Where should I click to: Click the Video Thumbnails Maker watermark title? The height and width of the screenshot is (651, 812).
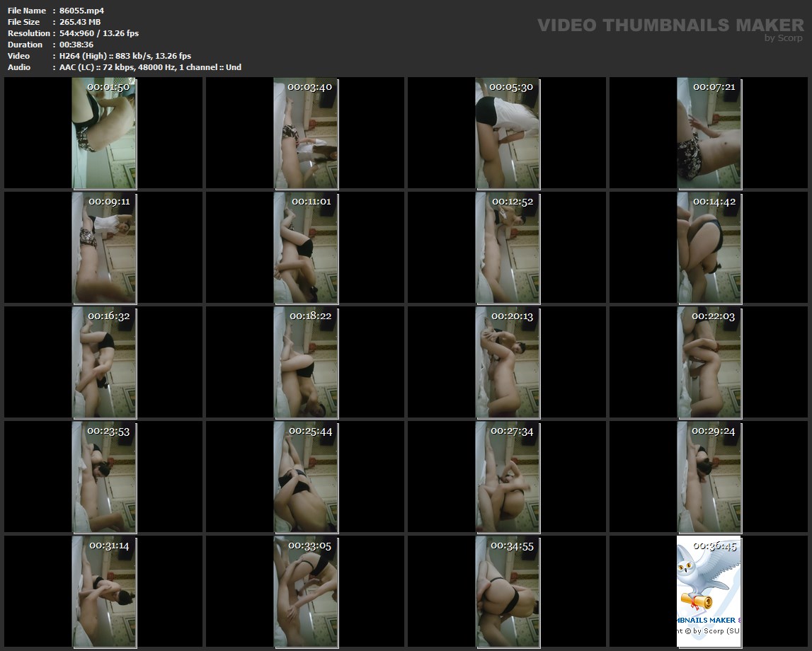(x=670, y=25)
